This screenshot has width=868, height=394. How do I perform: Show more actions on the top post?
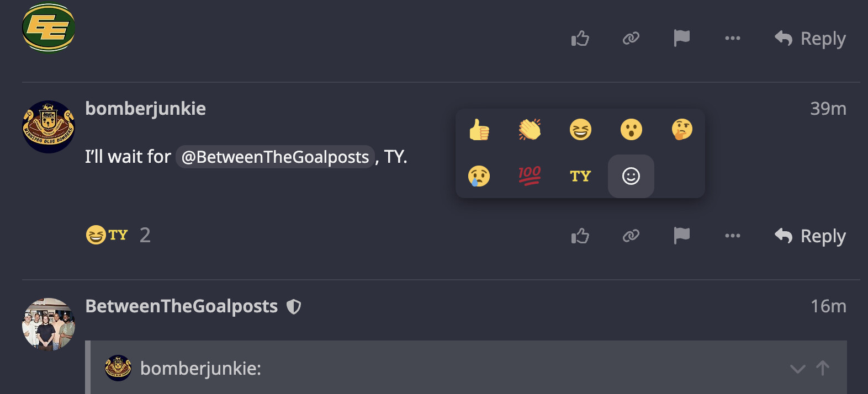click(x=733, y=39)
